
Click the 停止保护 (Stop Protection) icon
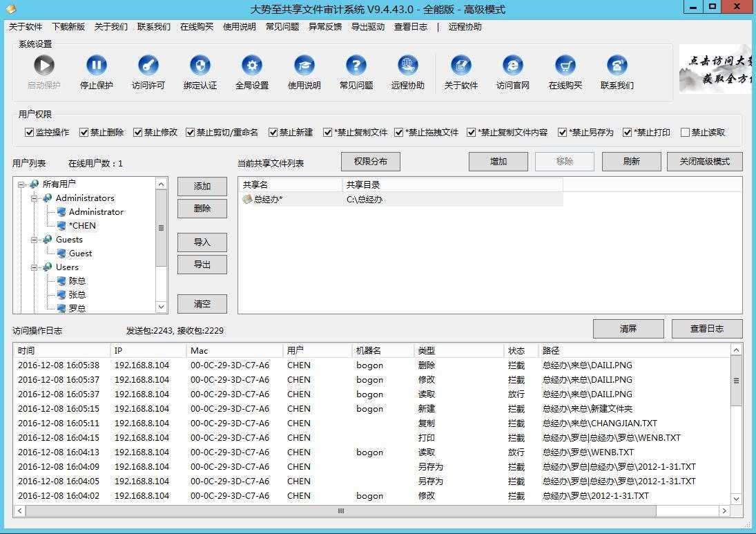[x=95, y=67]
